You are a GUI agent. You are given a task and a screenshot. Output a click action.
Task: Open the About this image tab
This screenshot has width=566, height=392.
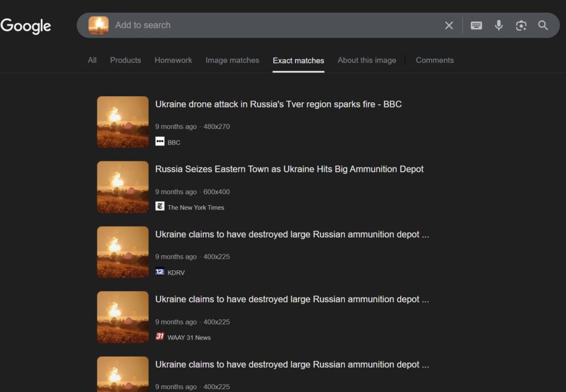367,60
